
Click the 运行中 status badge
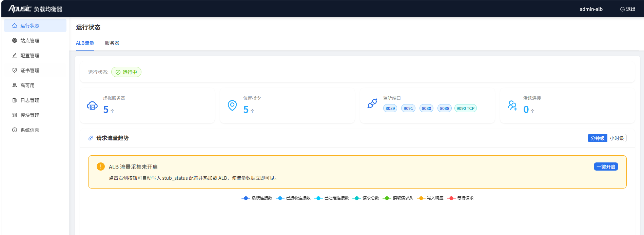click(126, 72)
